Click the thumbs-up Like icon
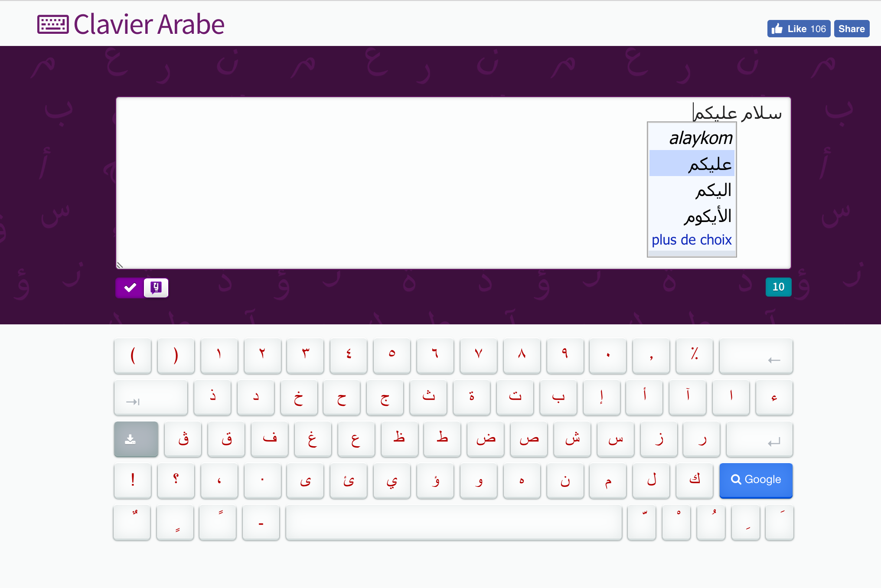The image size is (881, 588). [x=777, y=28]
